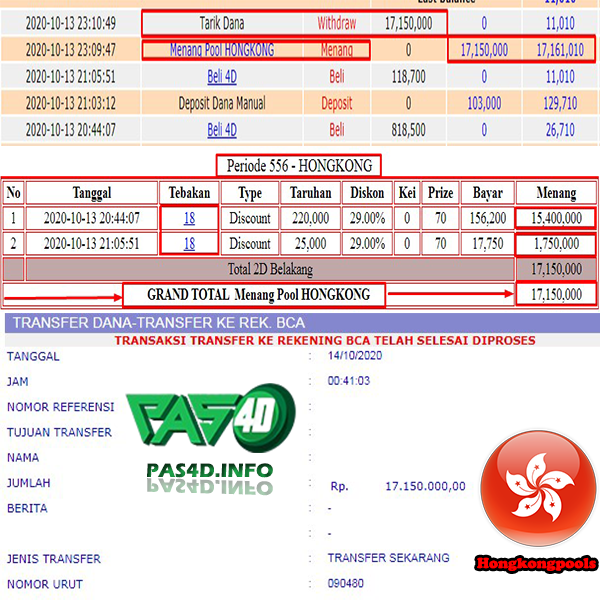Select Taruhan value 25,000
Image resolution: width=600 pixels, height=600 pixels.
click(311, 244)
